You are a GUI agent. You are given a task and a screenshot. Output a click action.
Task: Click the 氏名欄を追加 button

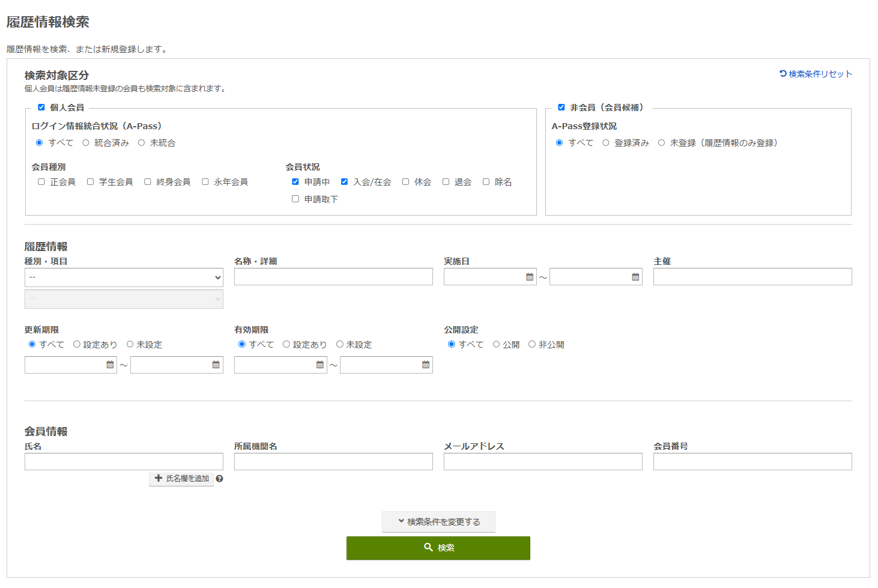181,479
